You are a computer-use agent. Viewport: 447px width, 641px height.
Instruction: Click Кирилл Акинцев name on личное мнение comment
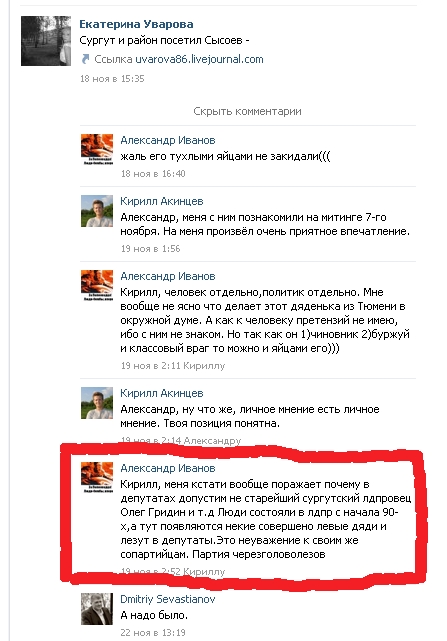point(162,393)
